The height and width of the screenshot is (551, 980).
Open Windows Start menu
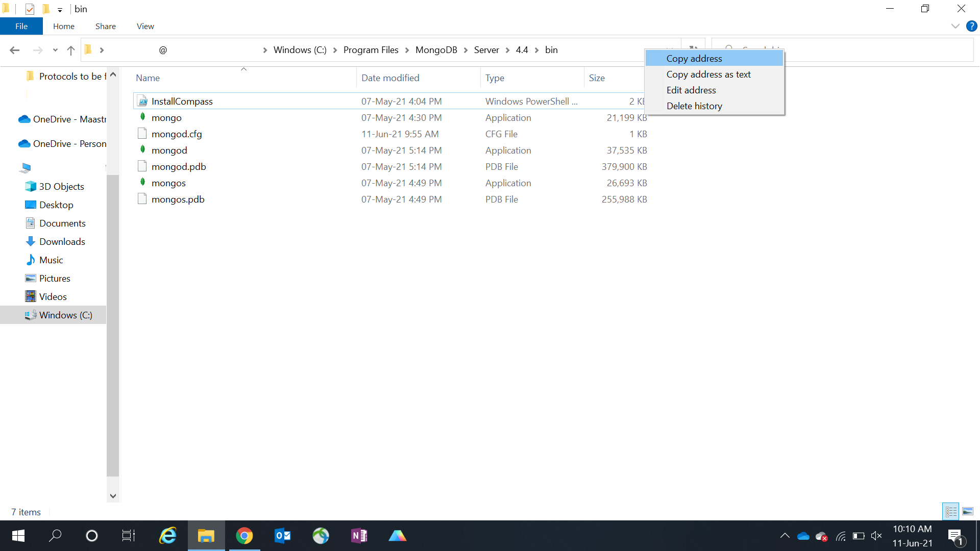click(18, 536)
